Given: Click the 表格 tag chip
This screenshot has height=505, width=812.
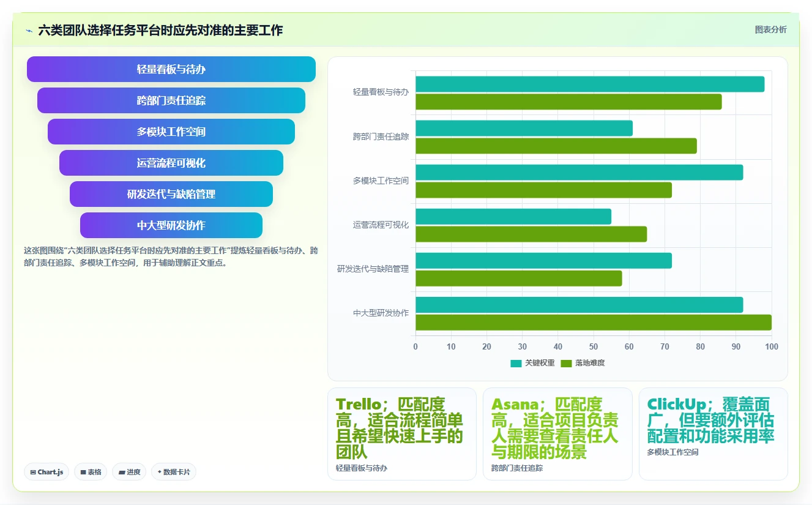Looking at the screenshot, I should pos(91,472).
